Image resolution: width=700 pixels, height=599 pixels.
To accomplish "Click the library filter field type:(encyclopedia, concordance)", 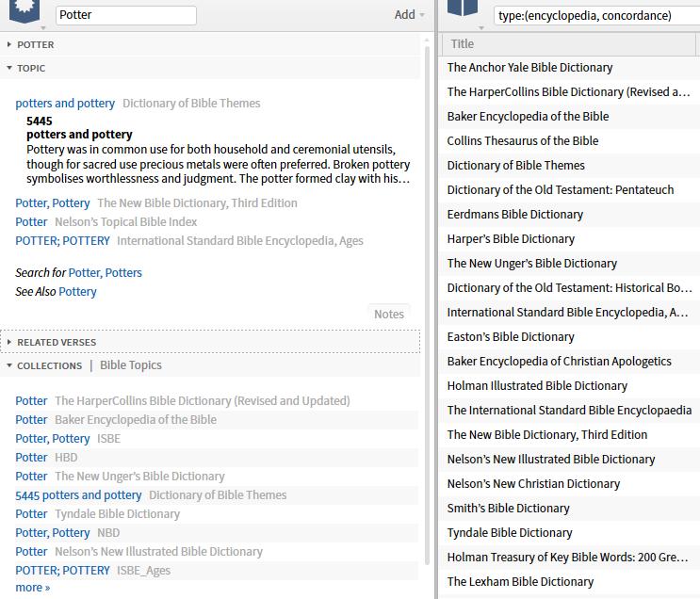I will (596, 16).
